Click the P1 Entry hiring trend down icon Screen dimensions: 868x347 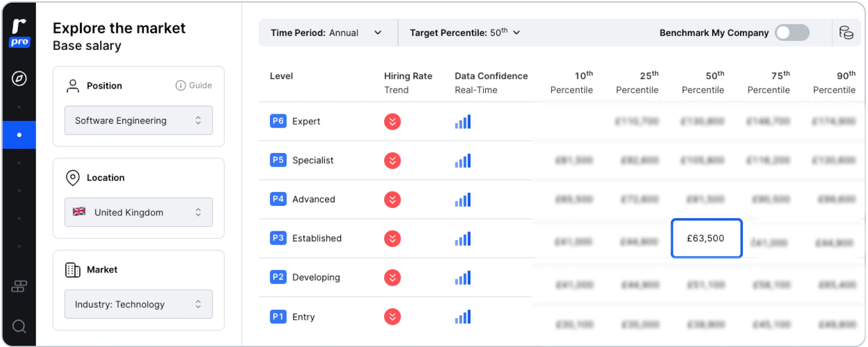(x=392, y=317)
